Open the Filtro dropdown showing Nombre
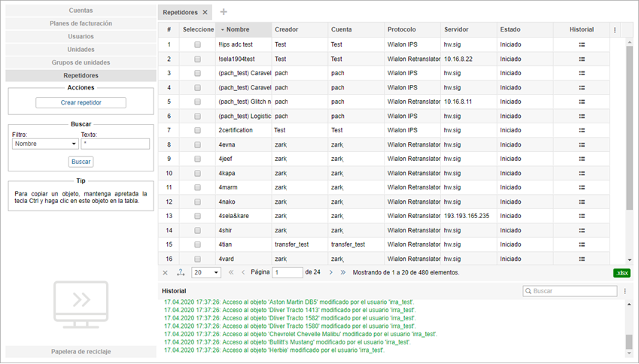Image resolution: width=639 pixels, height=364 pixels. (x=45, y=144)
